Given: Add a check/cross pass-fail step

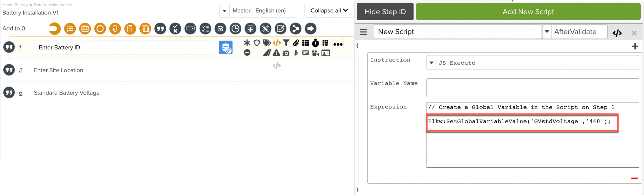Looking at the screenshot, I should click(175, 29).
